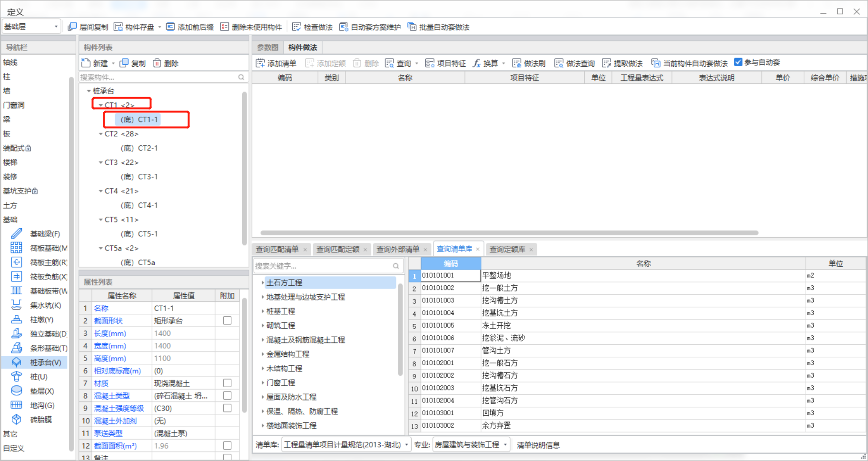Select the 筏板基础 icon in the navigation bar
868x461 pixels.
(17, 248)
